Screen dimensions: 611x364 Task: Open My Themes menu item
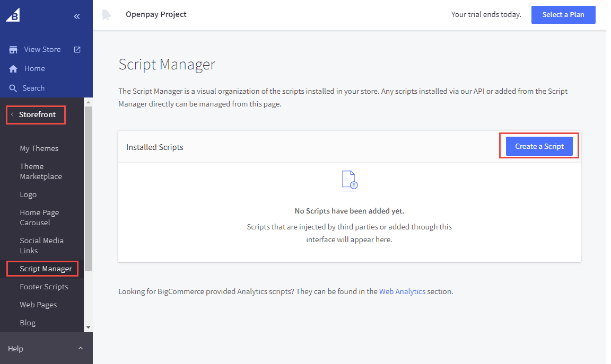(x=39, y=148)
